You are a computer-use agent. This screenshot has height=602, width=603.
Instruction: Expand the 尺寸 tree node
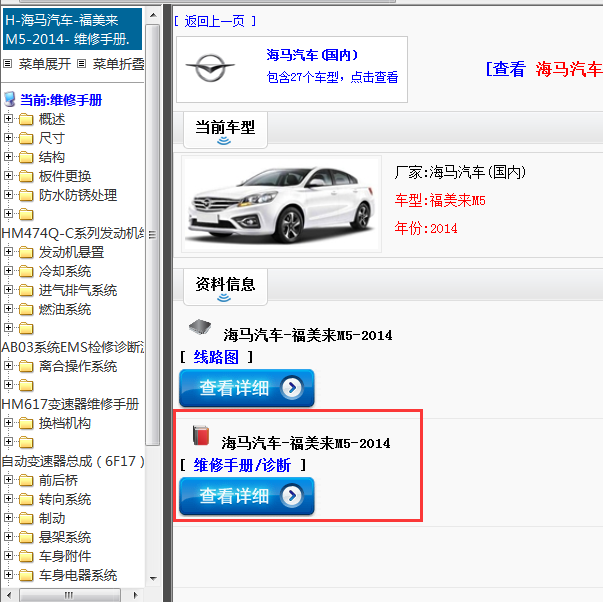coord(8,138)
